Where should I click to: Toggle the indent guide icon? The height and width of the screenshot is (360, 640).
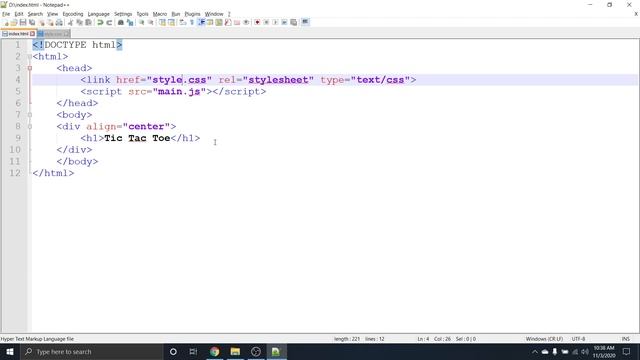(201, 22)
